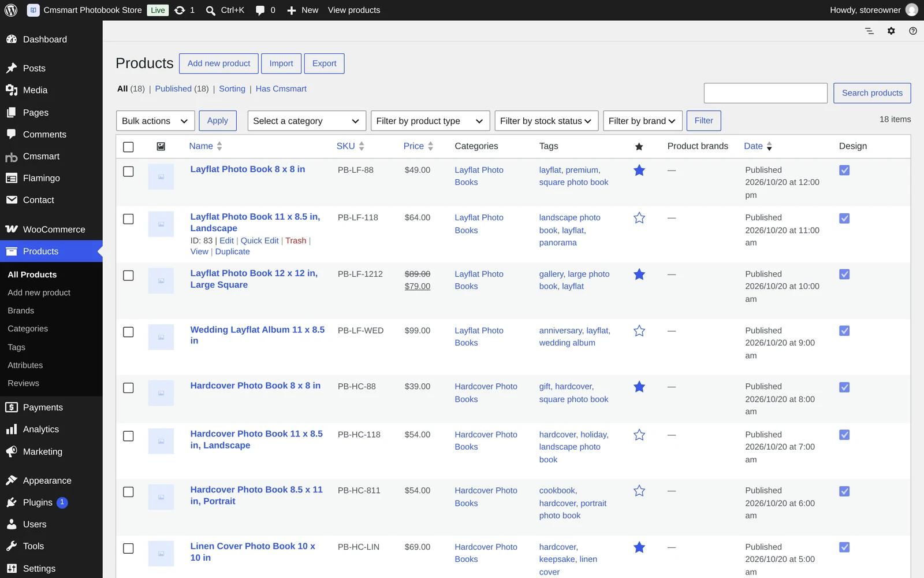Focus the product search input field

coord(766,93)
